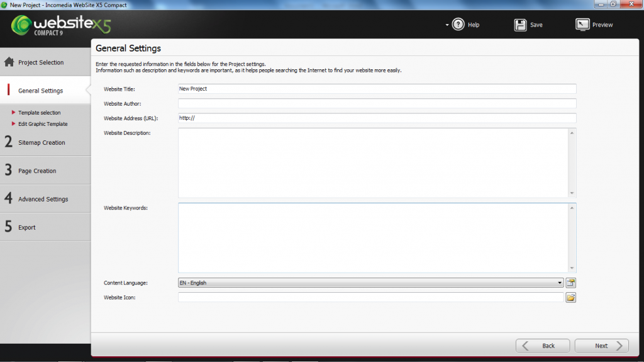
Task: Click the app icon in the title bar
Action: (4, 5)
